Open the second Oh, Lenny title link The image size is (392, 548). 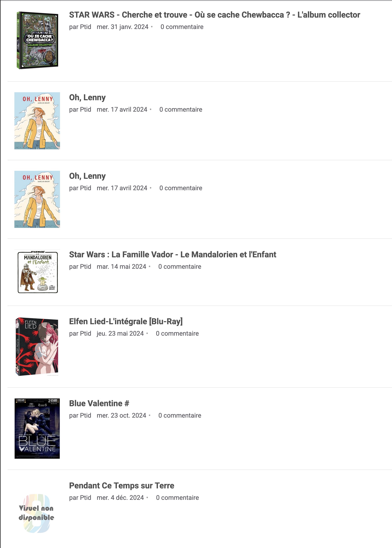point(87,176)
